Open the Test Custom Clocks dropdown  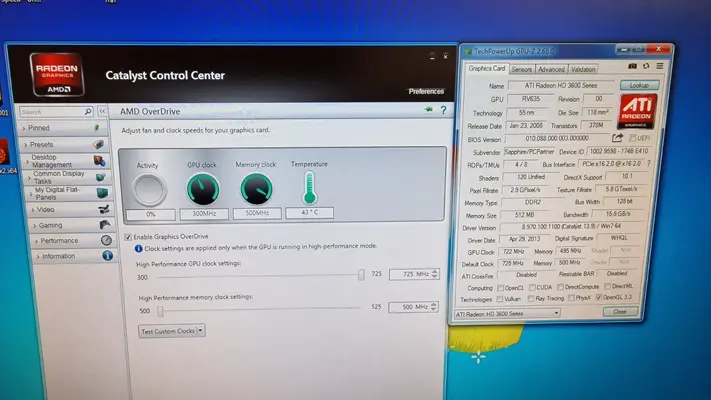(171, 330)
